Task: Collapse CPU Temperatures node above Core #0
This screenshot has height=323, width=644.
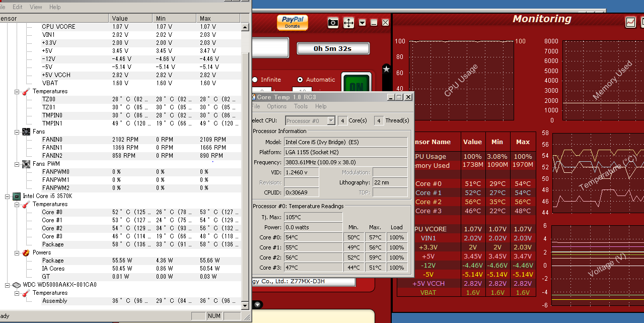Action: pyautogui.click(x=17, y=204)
